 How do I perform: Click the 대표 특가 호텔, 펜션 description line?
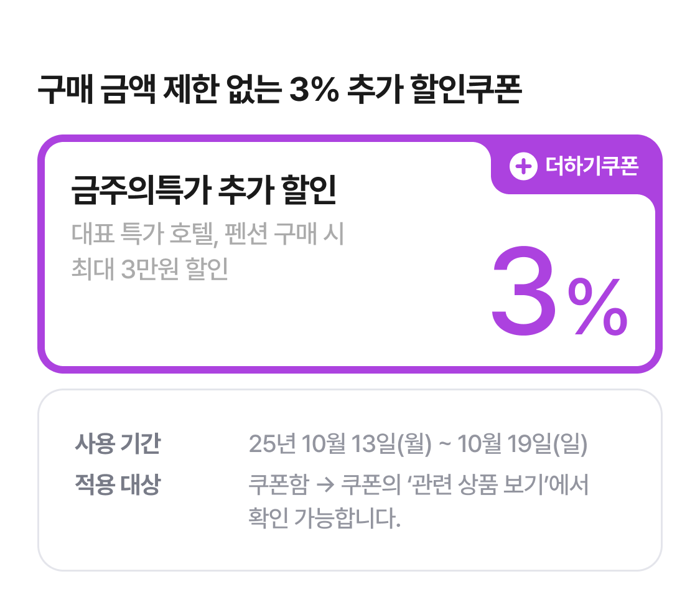tap(208, 236)
